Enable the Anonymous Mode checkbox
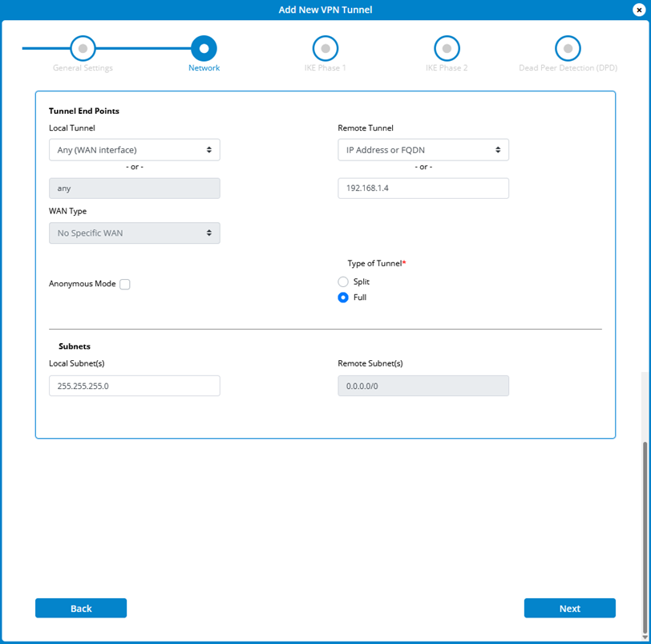The width and height of the screenshot is (651, 644). (125, 285)
